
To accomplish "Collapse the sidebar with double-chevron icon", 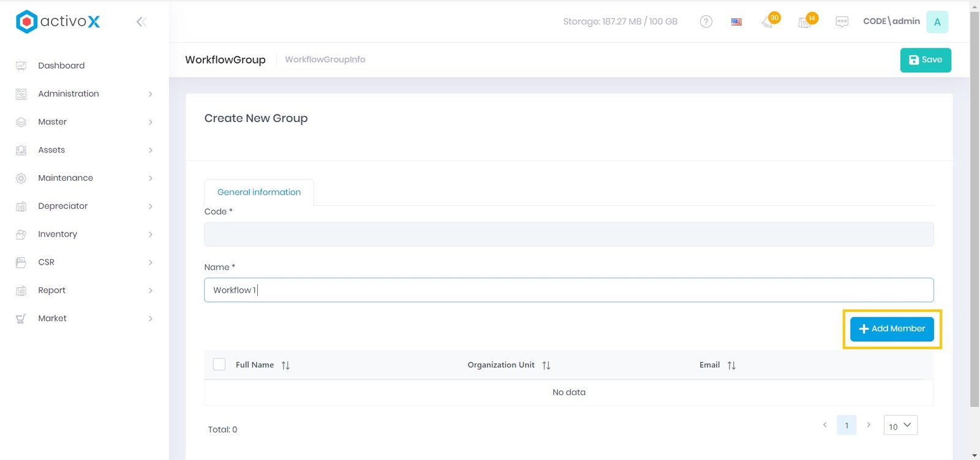I will [x=141, y=22].
